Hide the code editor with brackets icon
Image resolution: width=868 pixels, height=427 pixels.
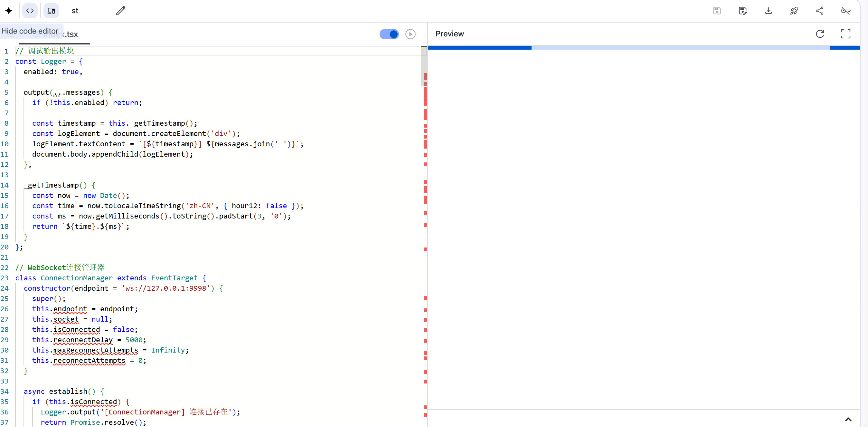(x=30, y=11)
